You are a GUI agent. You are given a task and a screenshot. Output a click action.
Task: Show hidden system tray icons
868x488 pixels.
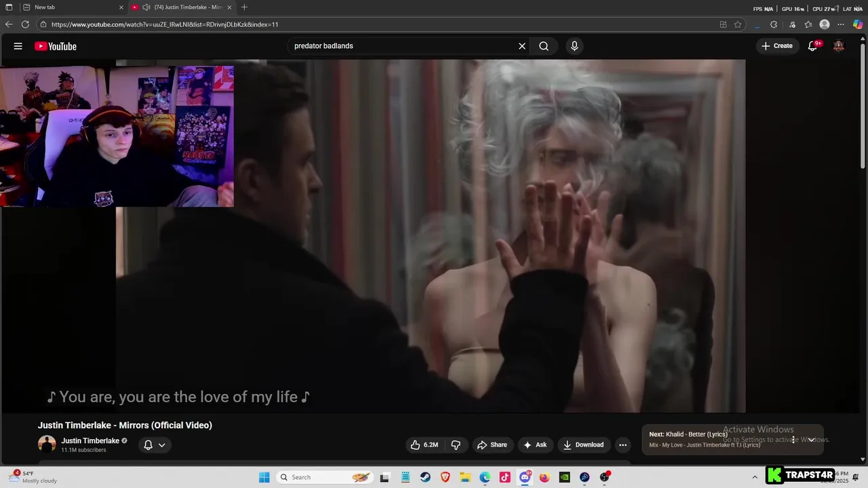point(755,477)
